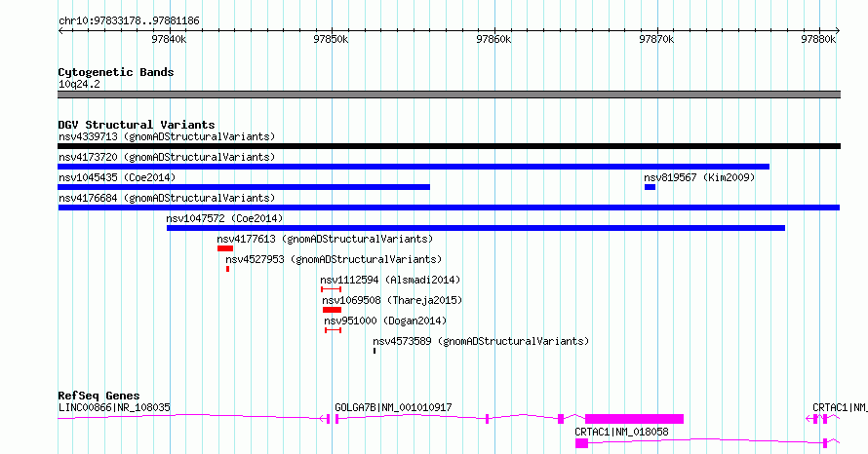
Task: Open nsv4573589 (gnomADStructuralVariants) label
Action: click(481, 341)
